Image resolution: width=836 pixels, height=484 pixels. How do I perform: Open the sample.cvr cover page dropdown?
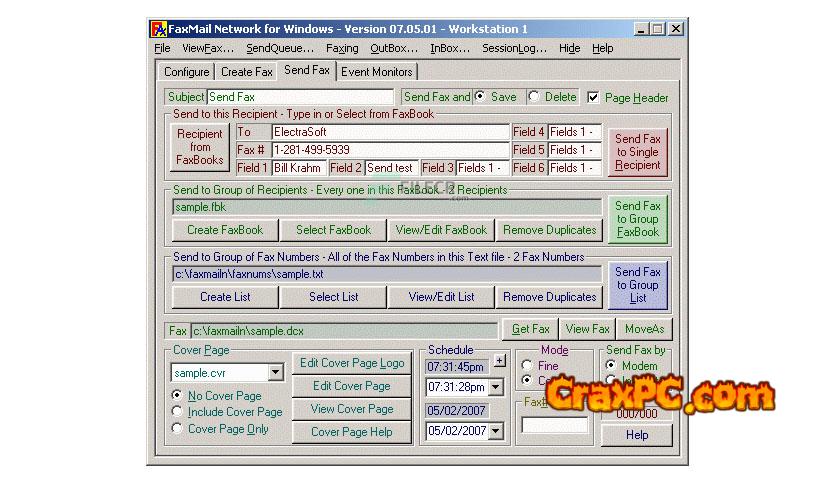click(275, 373)
